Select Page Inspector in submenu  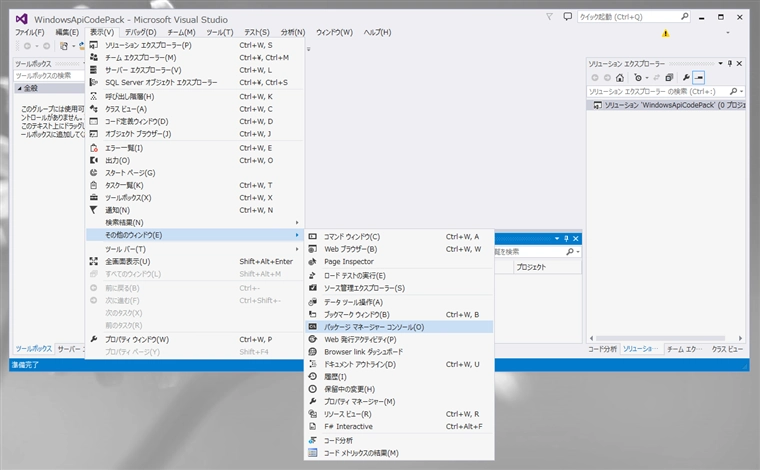(x=399, y=261)
